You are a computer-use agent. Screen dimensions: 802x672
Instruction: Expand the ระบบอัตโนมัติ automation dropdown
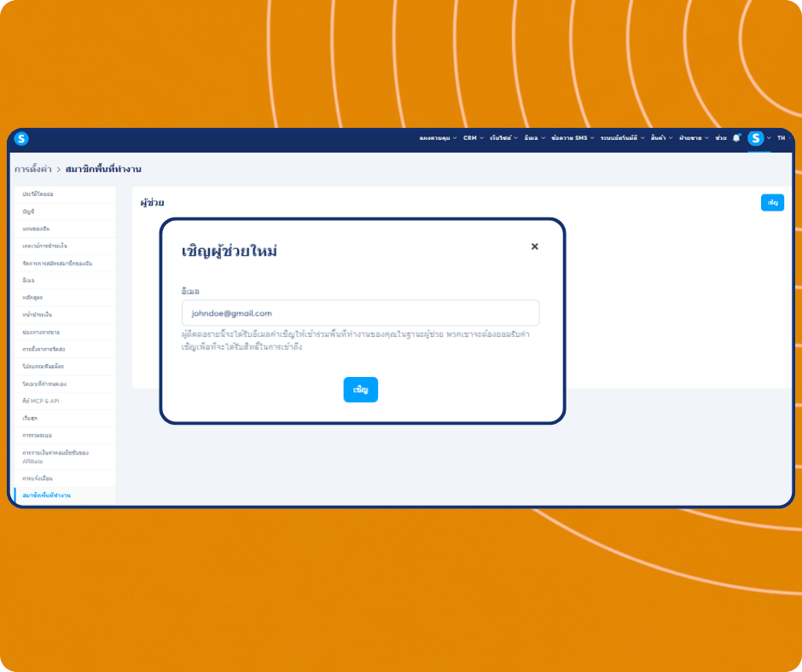tap(623, 138)
